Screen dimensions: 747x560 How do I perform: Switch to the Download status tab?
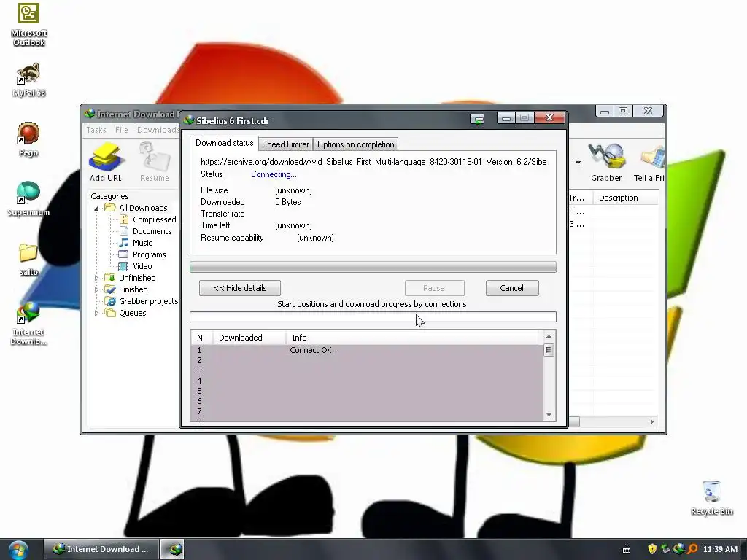point(224,143)
